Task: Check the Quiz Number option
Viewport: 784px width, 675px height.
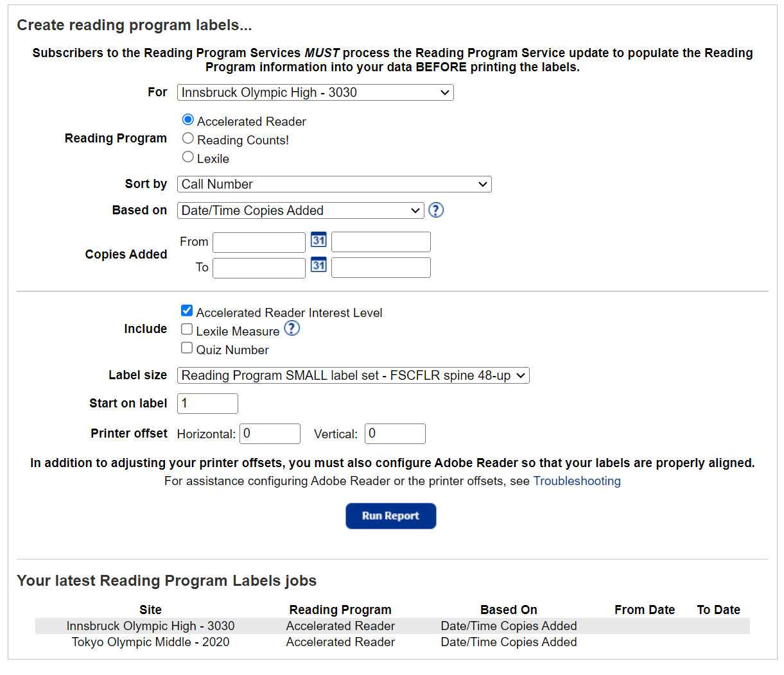Action: tap(186, 347)
